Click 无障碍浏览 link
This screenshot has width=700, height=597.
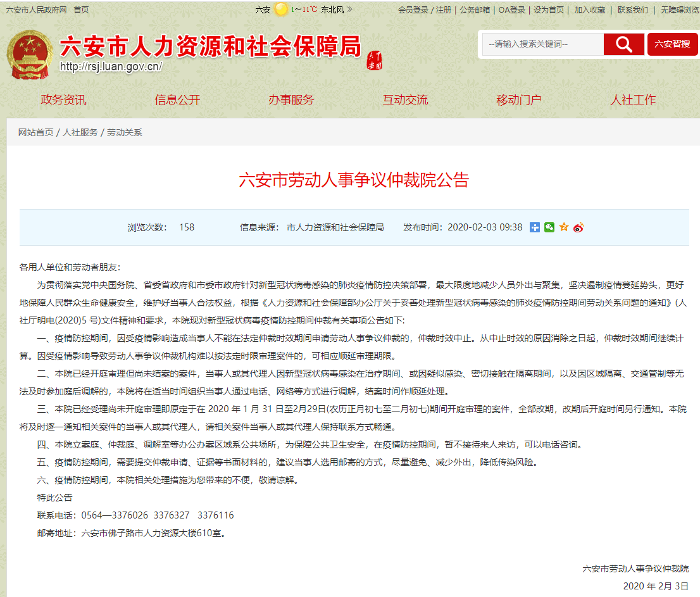pos(680,10)
